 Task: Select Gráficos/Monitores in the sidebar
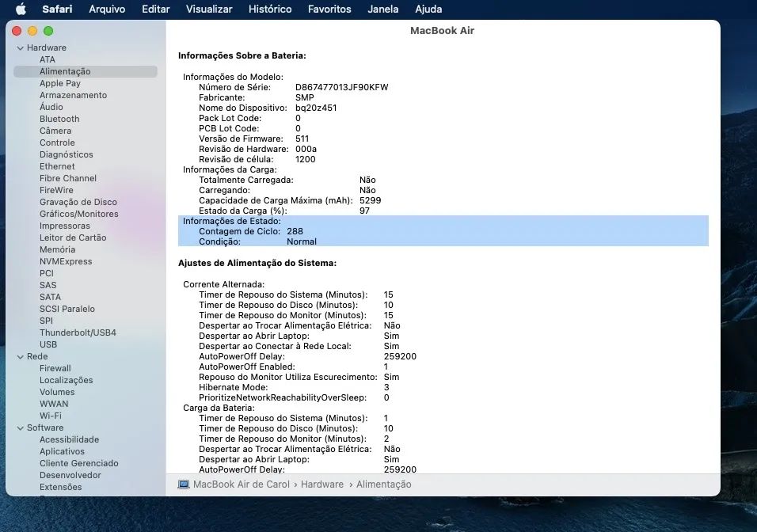click(x=78, y=214)
